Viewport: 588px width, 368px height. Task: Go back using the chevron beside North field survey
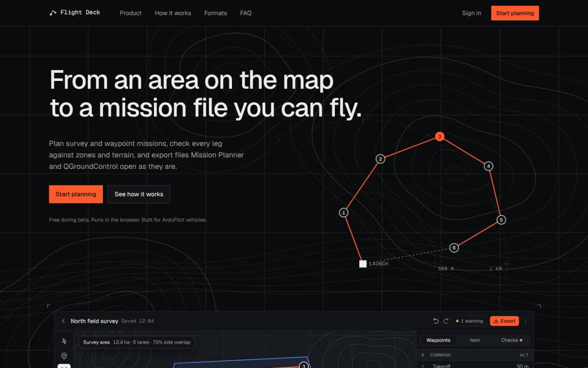pos(63,321)
